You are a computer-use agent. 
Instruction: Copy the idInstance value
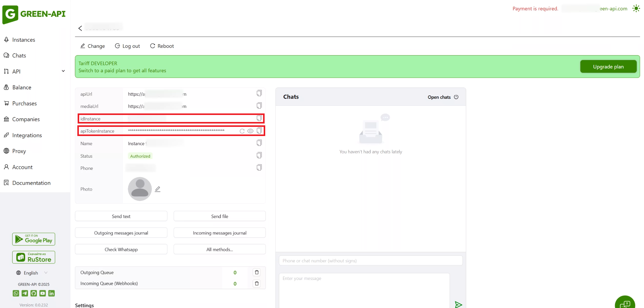(x=259, y=118)
